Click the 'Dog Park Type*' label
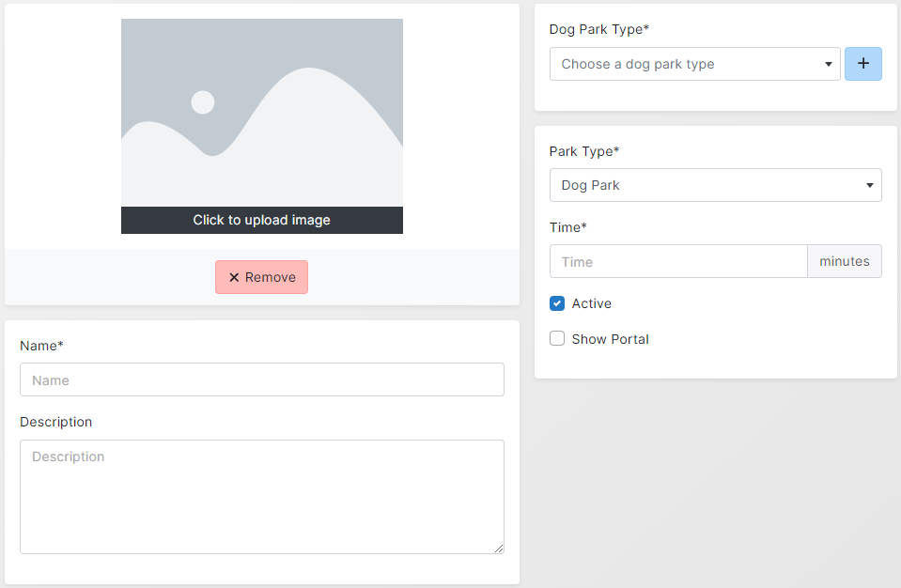The image size is (901, 588). tap(598, 29)
